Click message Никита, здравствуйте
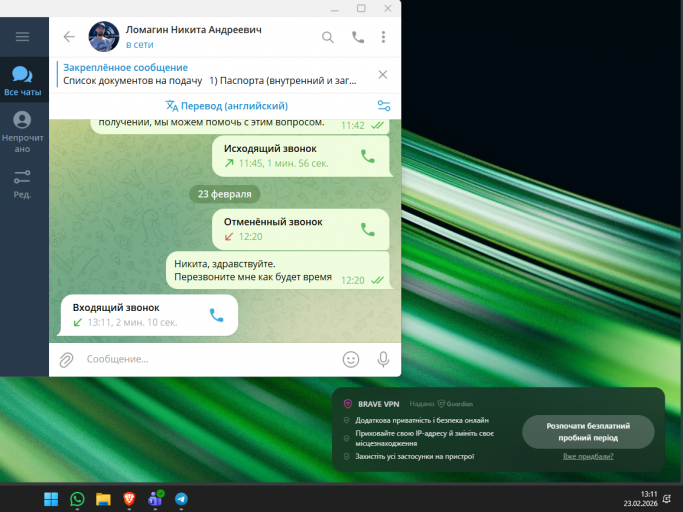This screenshot has height=512, width=683. pyautogui.click(x=277, y=271)
